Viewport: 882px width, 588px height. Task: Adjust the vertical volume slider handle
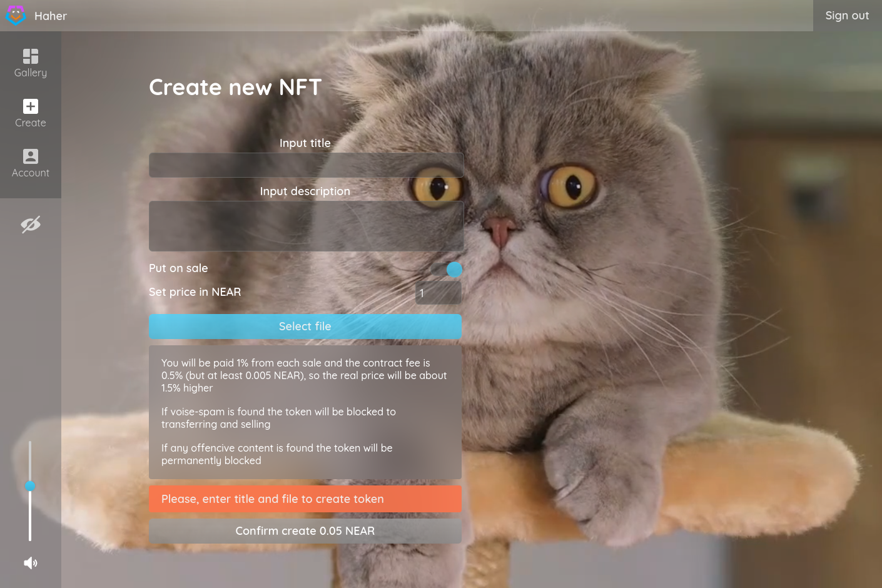(30, 486)
